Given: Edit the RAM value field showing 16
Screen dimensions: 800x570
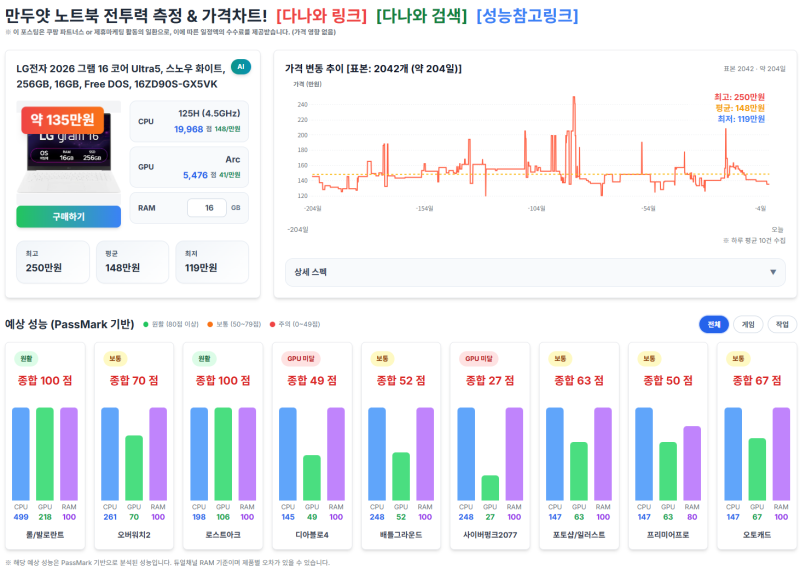Looking at the screenshot, I should (207, 208).
